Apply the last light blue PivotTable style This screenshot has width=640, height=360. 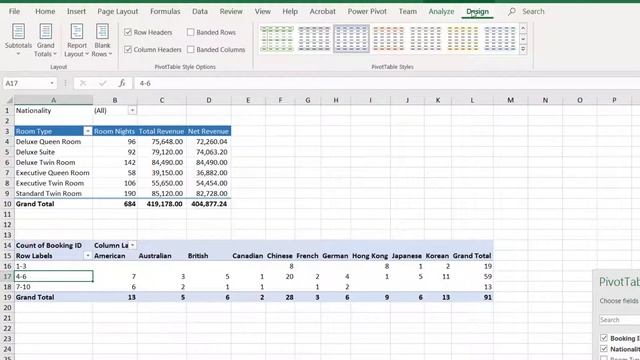(x=500, y=38)
